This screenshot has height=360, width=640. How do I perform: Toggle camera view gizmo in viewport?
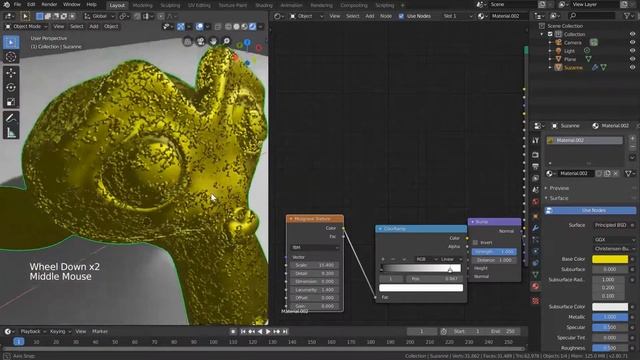[200, 41]
